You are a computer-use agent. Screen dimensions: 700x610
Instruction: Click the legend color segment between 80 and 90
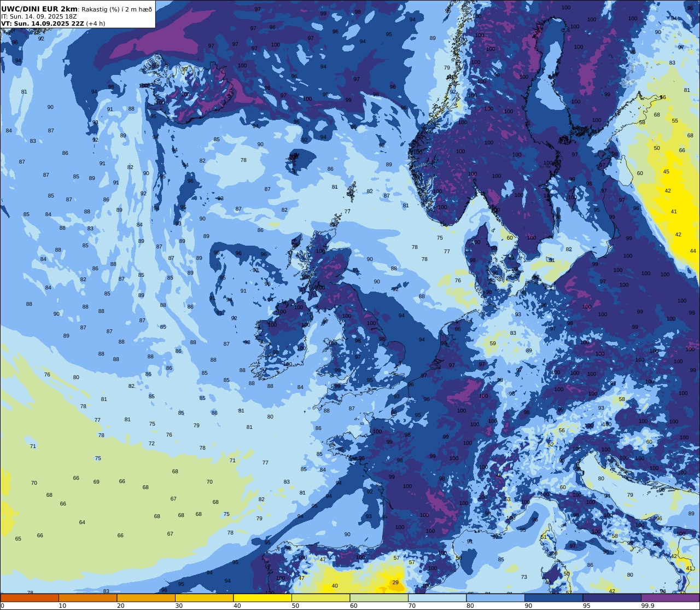(x=495, y=597)
